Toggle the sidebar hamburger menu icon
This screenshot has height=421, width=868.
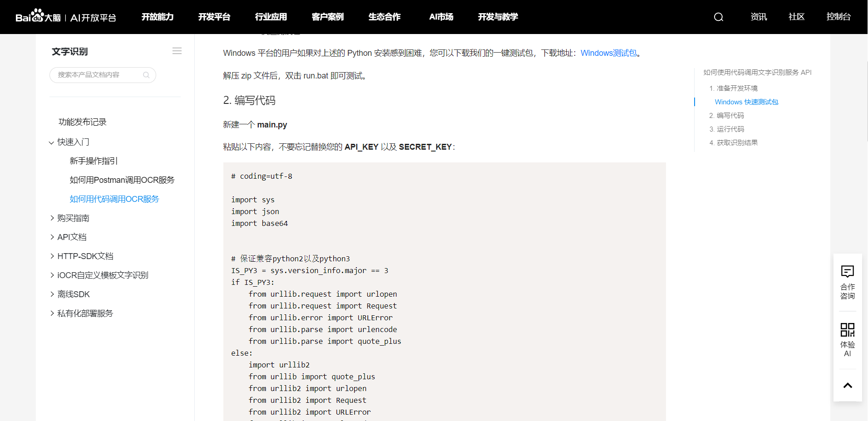click(x=177, y=51)
